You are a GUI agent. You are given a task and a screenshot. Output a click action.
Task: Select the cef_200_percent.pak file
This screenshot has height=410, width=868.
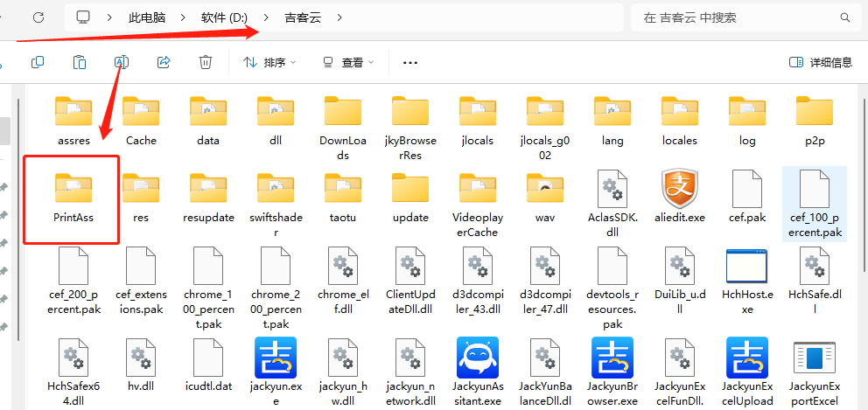[73, 281]
